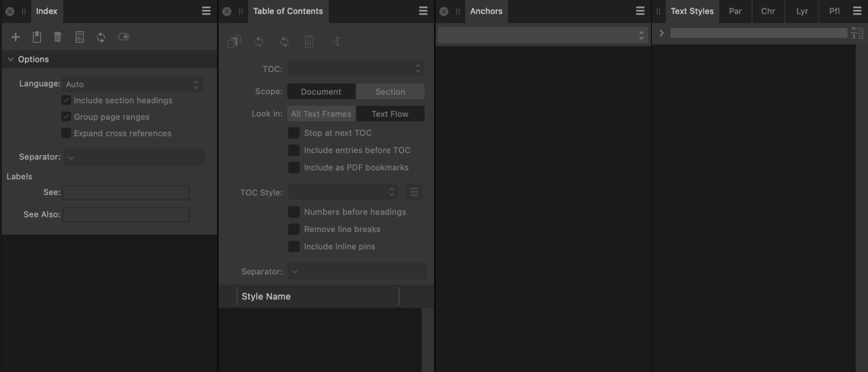Image resolution: width=868 pixels, height=372 pixels.
Task: Check Include as PDF bookmarks
Action: point(293,167)
